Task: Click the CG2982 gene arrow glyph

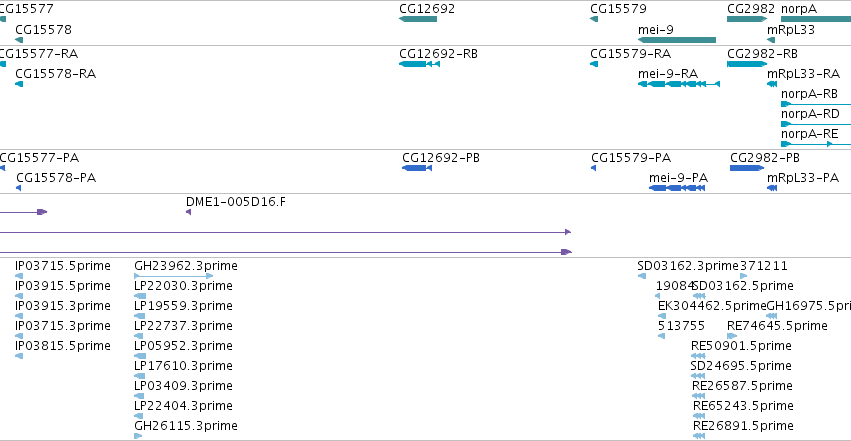Action: tap(747, 19)
